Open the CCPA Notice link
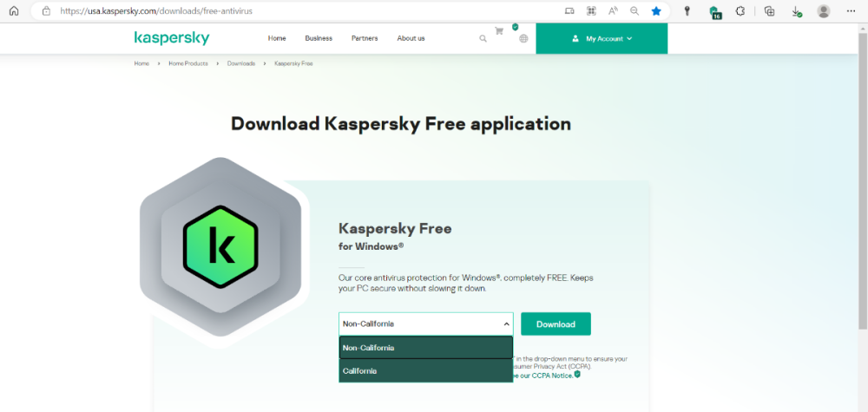 [545, 376]
